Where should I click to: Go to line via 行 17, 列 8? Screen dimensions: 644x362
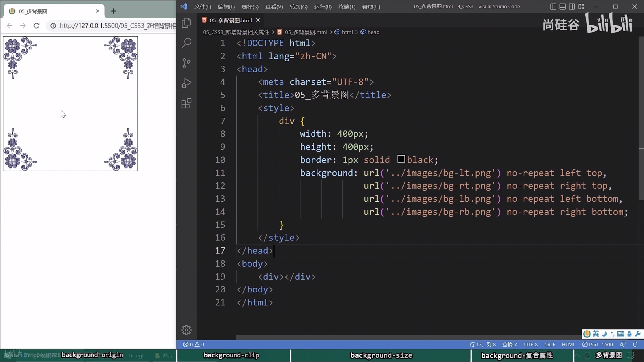tap(483, 344)
